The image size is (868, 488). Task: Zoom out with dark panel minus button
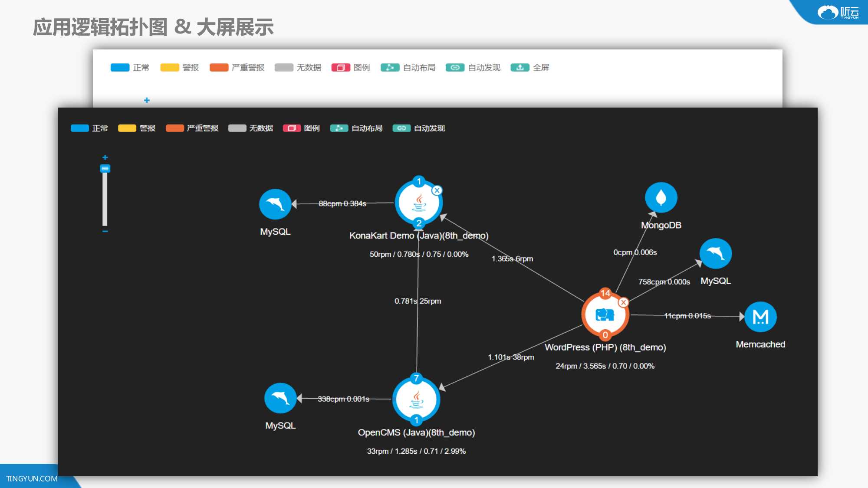coord(105,232)
